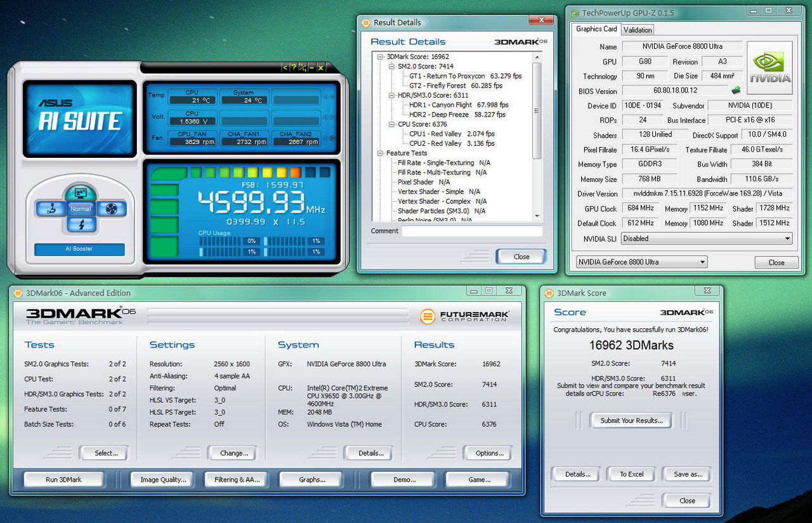Switch to the Validation tab in GPU-Z
Screen dimensions: 812x523
638,30
